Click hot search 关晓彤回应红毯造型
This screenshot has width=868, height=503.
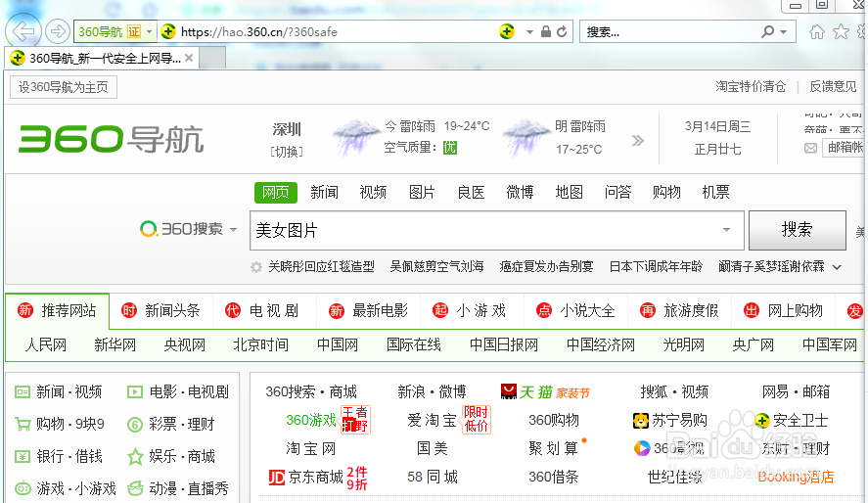click(321, 267)
